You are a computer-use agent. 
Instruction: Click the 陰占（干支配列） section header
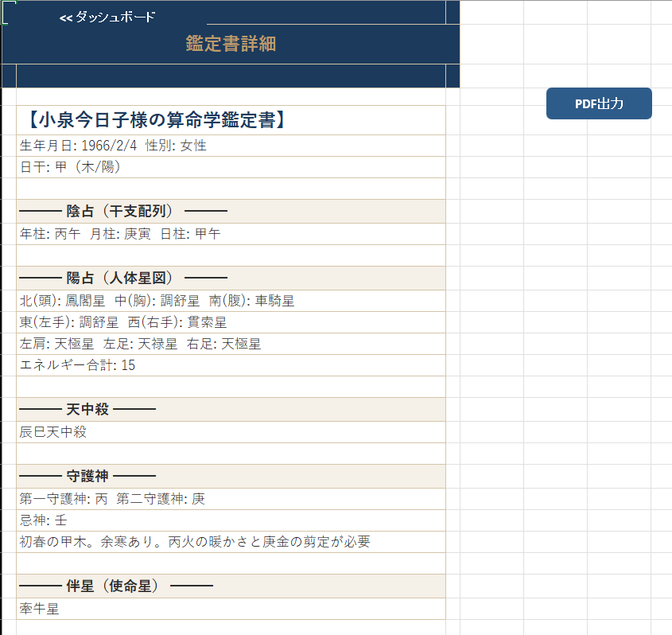[231, 211]
